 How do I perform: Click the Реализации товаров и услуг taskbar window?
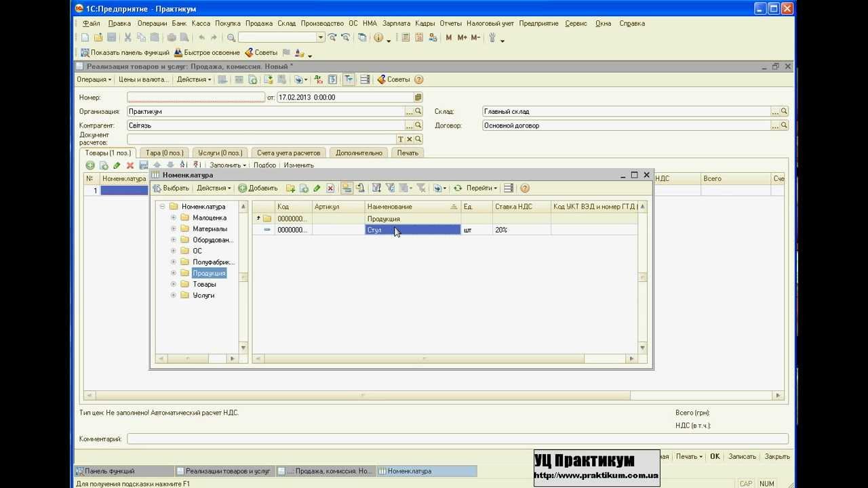[x=225, y=470]
